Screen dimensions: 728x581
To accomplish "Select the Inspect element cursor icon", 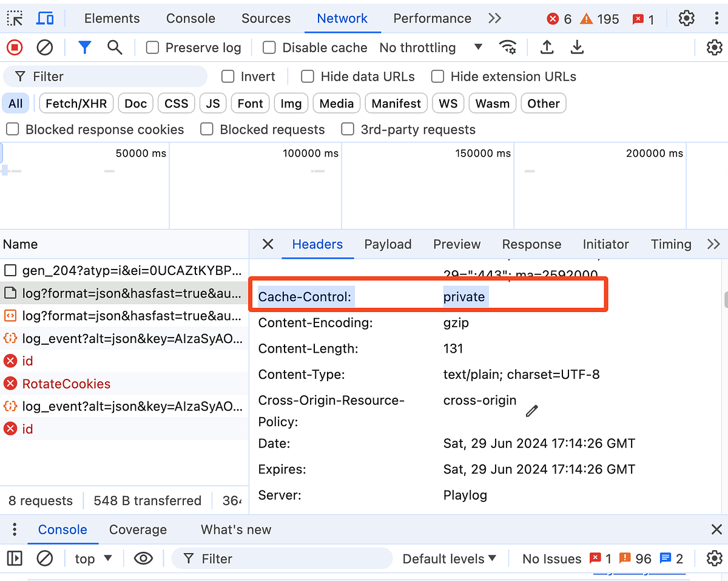I will [15, 18].
